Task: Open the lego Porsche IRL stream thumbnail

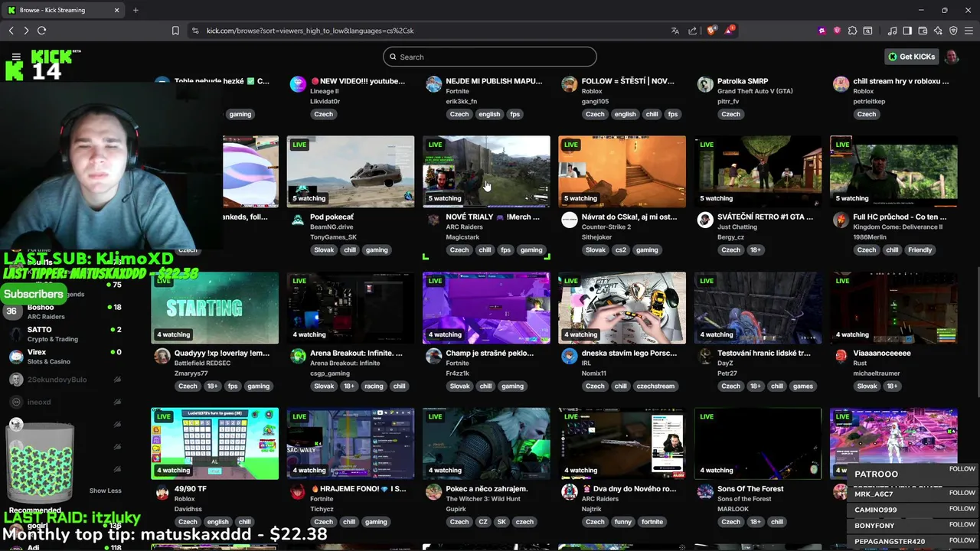Action: pyautogui.click(x=622, y=308)
